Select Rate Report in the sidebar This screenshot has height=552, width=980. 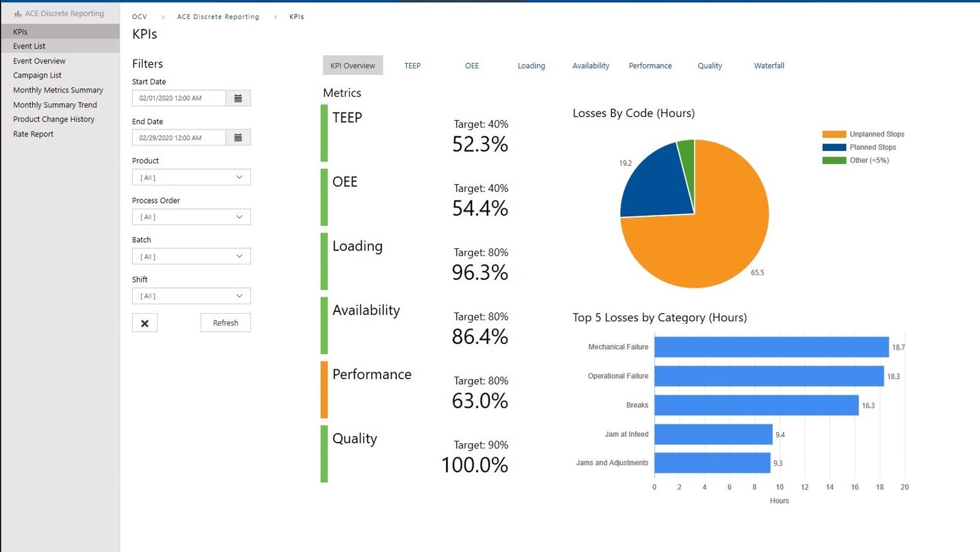[x=33, y=134]
